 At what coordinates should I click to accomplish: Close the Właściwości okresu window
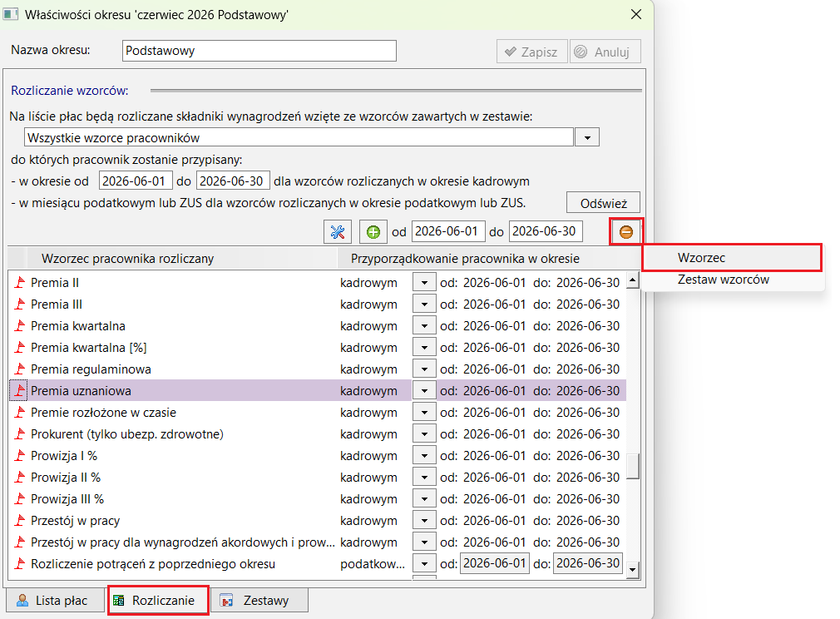pos(636,14)
